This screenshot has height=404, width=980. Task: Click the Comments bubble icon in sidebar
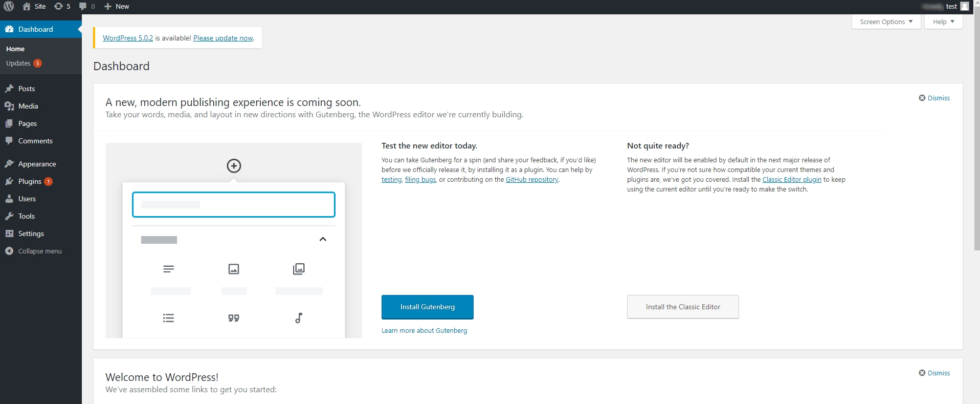(9, 141)
